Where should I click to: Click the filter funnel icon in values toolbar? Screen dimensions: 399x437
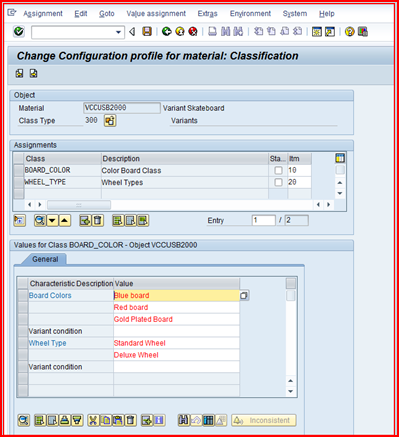[77, 420]
